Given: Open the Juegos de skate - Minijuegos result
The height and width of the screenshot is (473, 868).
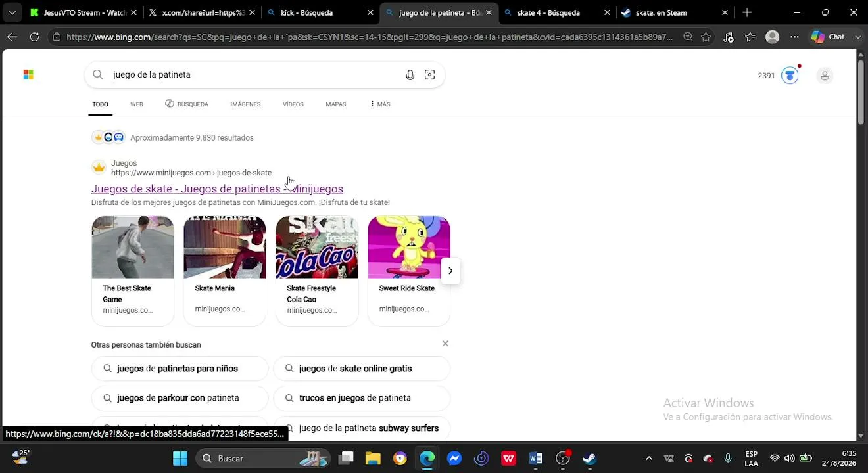Looking at the screenshot, I should (x=217, y=189).
